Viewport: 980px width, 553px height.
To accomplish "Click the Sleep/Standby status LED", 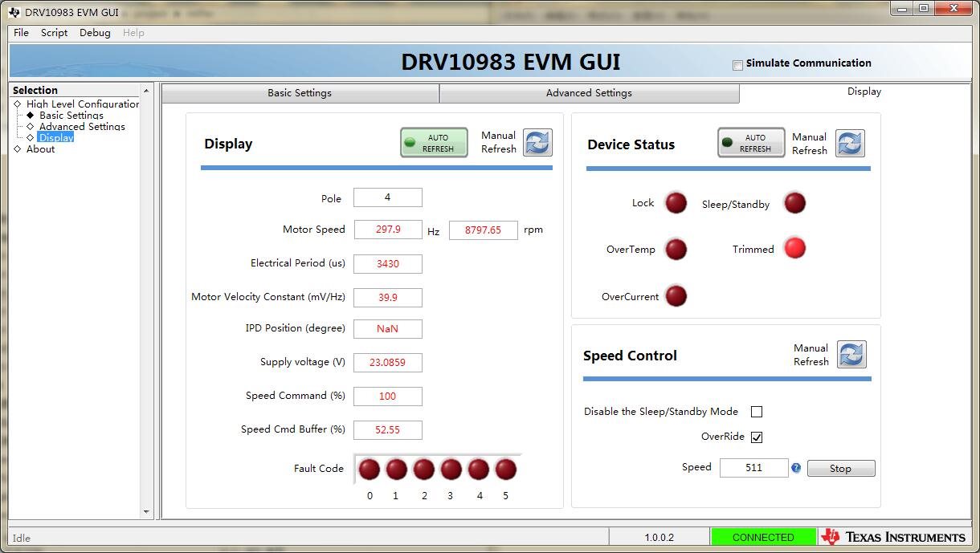I will (x=794, y=203).
